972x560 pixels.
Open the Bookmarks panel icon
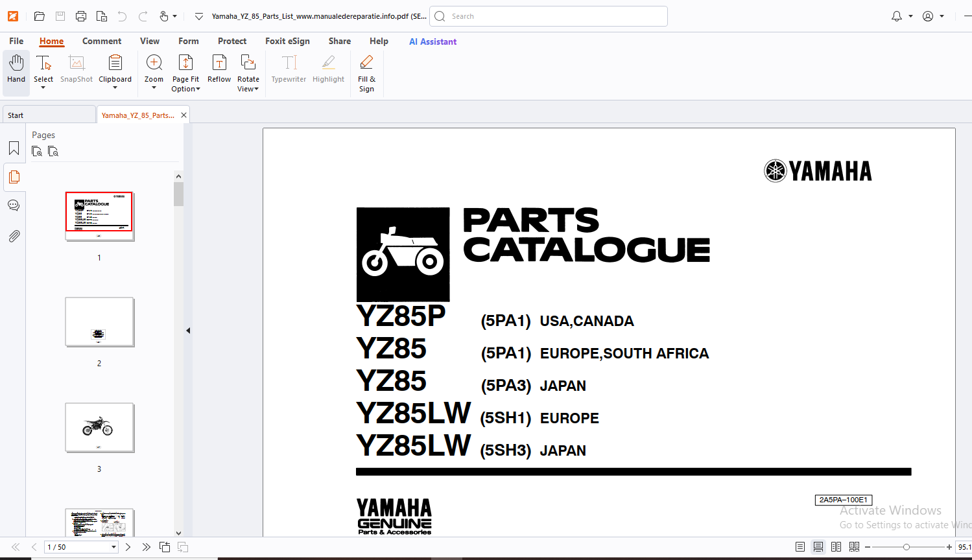coord(14,148)
